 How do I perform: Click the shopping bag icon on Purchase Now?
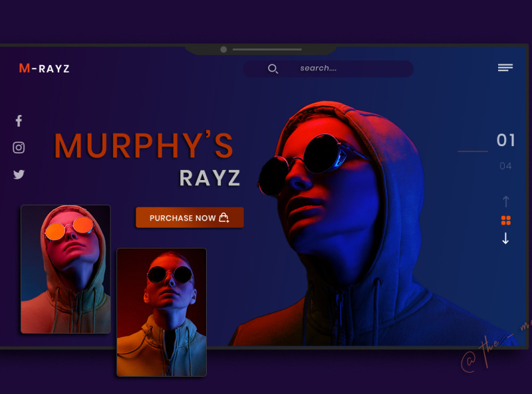(x=225, y=217)
